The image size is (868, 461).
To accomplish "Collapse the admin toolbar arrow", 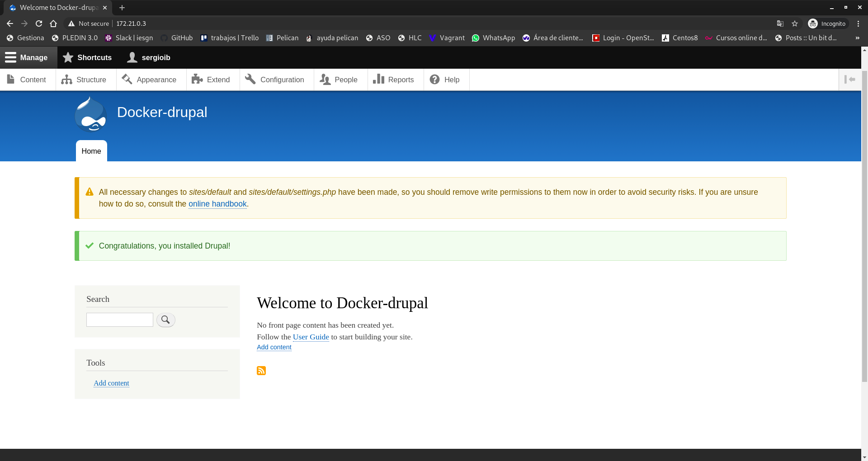I will pos(851,80).
